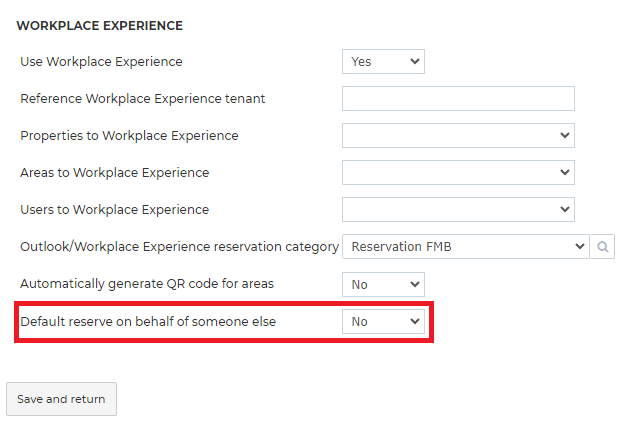The image size is (624, 433).
Task: Focus the Reference Workplace Experience tenant field
Action: pos(458,98)
